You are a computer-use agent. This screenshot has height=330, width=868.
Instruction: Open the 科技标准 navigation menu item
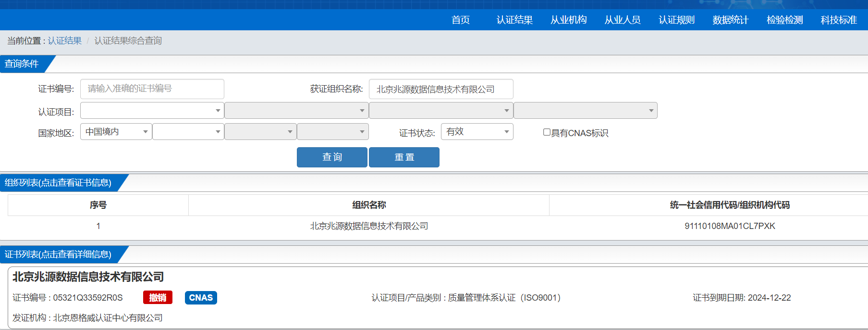[839, 20]
